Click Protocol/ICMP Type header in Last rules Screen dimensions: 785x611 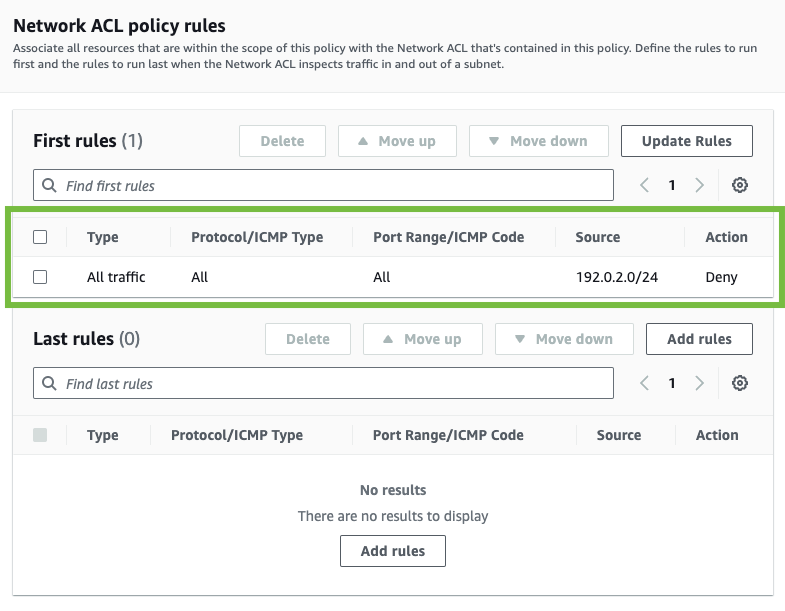click(x=237, y=435)
